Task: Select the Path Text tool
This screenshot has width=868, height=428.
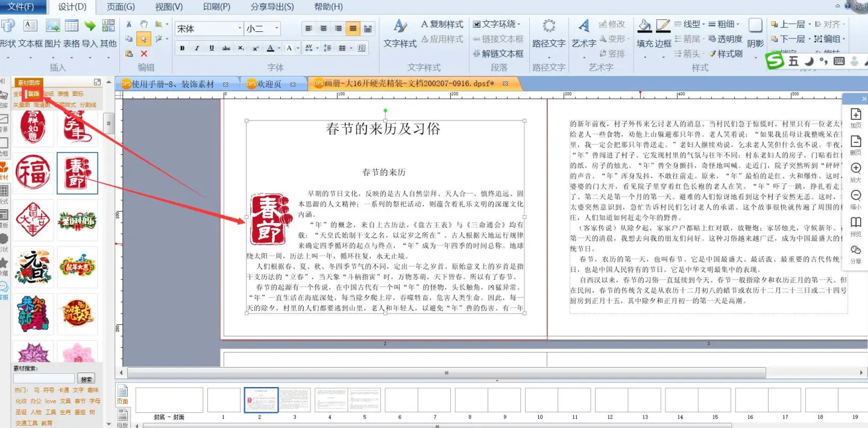Action: point(549,33)
